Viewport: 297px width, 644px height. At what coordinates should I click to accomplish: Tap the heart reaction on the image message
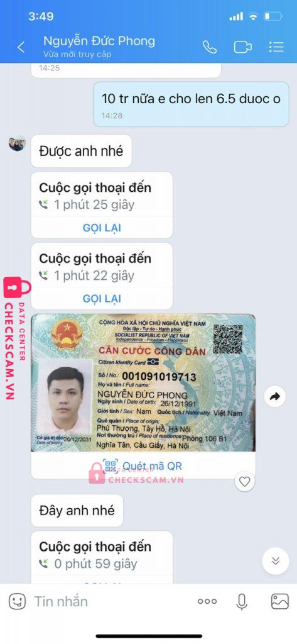(x=244, y=481)
